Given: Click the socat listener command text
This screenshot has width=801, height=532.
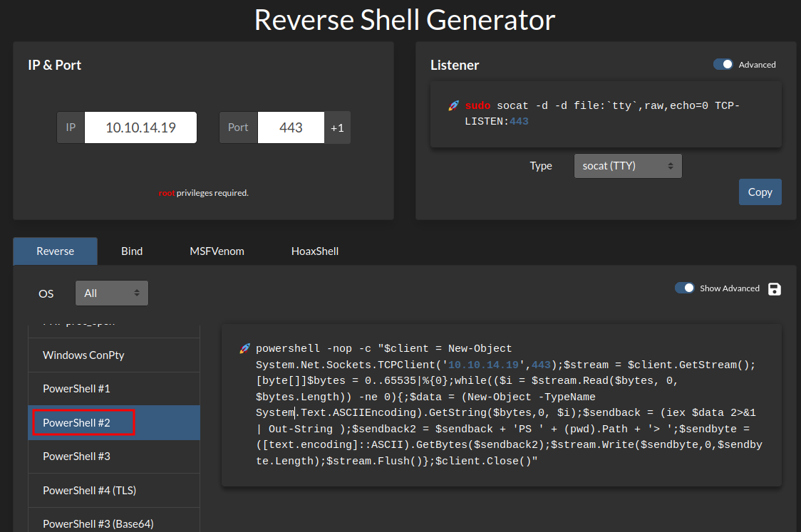Looking at the screenshot, I should click(601, 113).
